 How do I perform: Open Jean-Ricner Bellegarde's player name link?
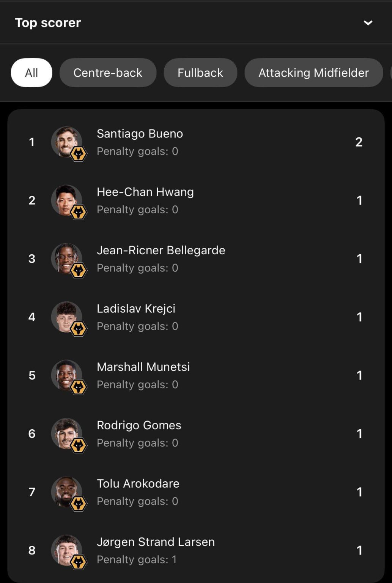(x=161, y=250)
